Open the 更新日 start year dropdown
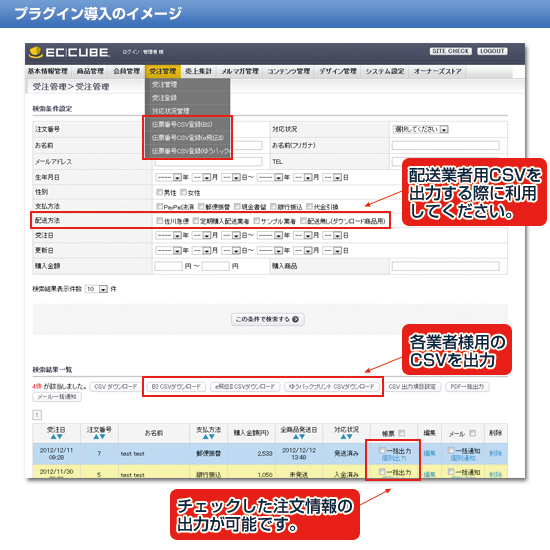Image resolution: width=550 pixels, height=550 pixels. point(168,250)
